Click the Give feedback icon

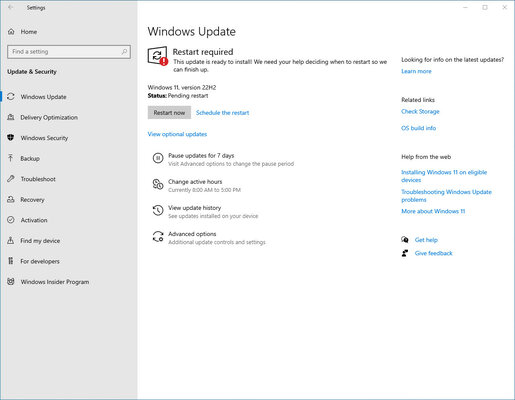point(405,253)
